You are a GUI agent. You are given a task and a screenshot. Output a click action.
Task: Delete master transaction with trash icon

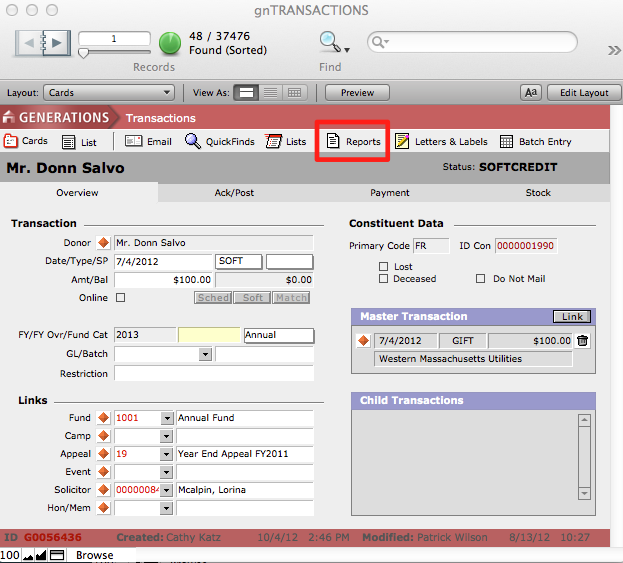point(583,341)
